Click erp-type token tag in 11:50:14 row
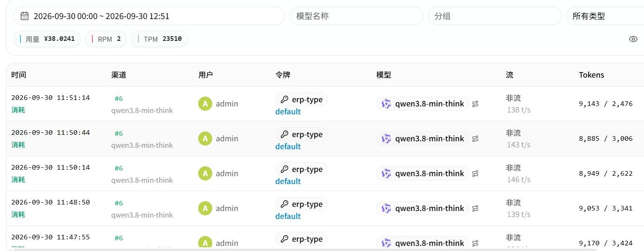Viewport: 644px width, 251px height. [301, 169]
